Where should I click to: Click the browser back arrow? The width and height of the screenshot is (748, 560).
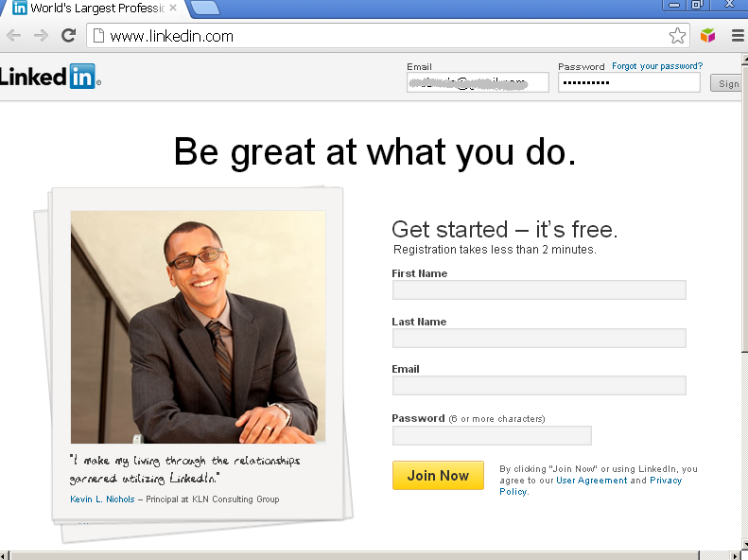click(x=14, y=36)
